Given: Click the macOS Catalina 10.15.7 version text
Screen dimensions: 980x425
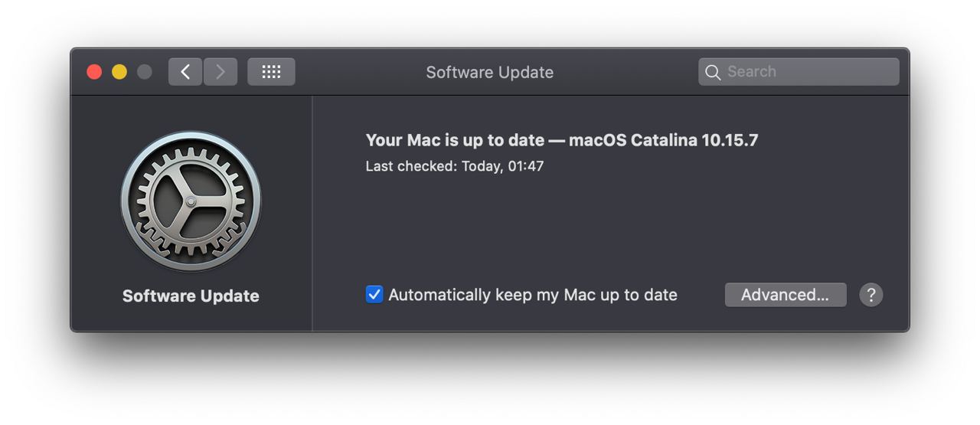Looking at the screenshot, I should (x=663, y=140).
